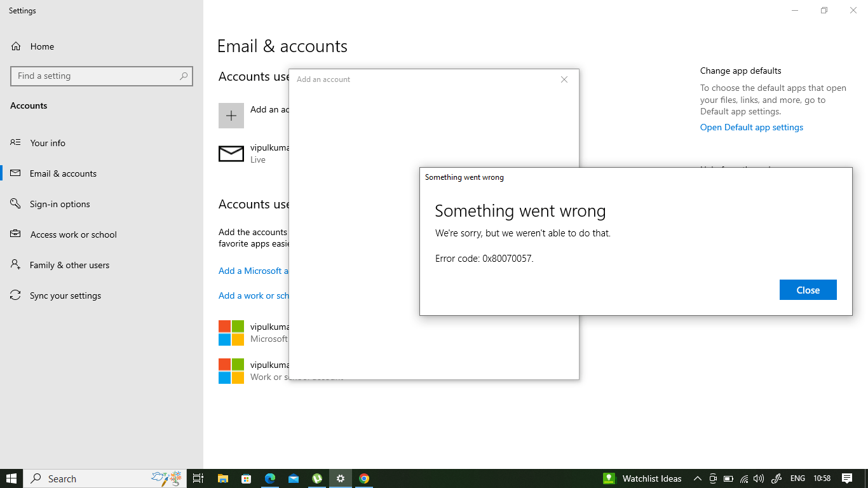Select the Live mail account envelope icon
The height and width of the screenshot is (488, 868).
tap(231, 154)
